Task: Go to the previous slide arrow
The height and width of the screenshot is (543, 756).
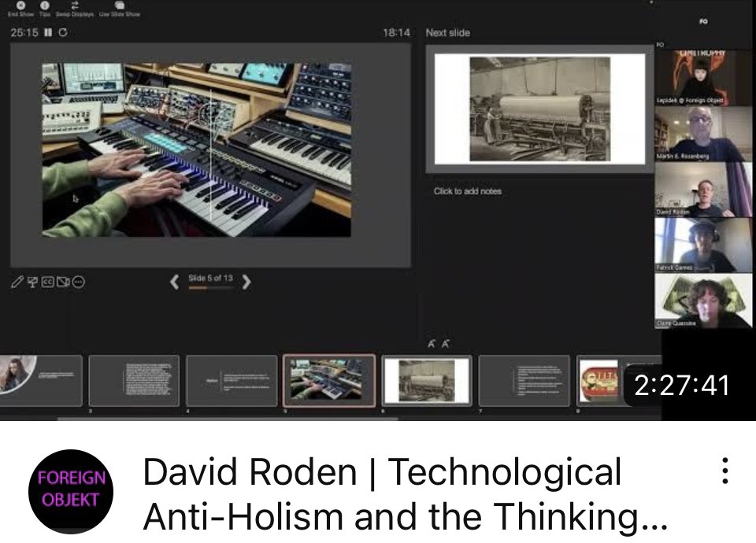Action: tap(175, 282)
